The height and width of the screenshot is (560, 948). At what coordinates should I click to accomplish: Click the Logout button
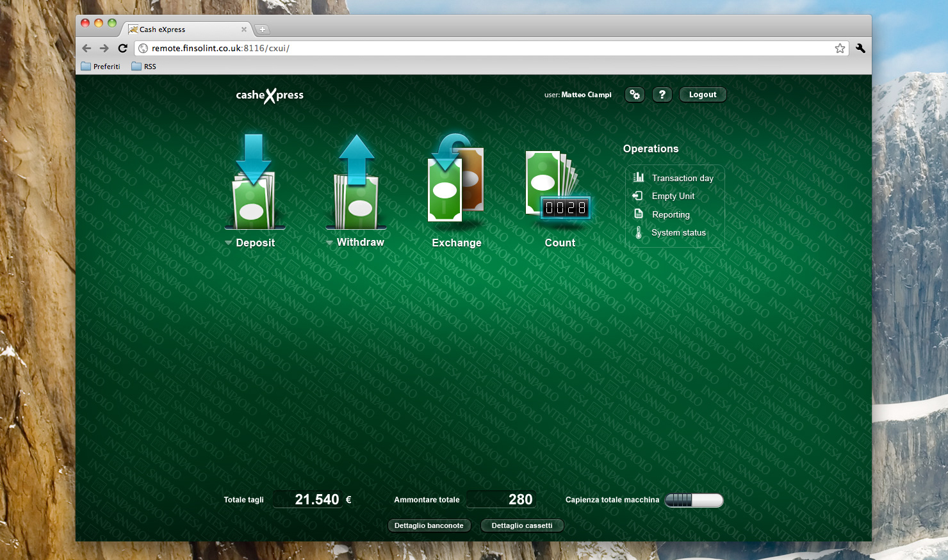(x=703, y=95)
